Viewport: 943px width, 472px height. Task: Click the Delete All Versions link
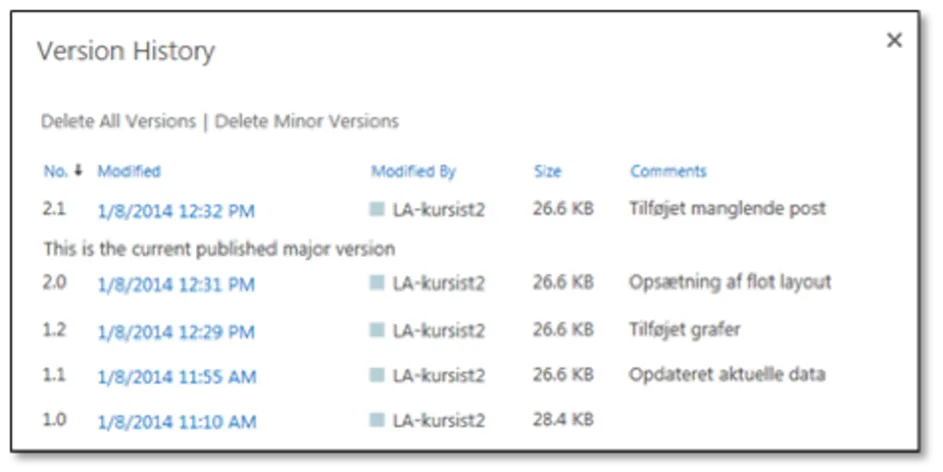click(x=118, y=121)
